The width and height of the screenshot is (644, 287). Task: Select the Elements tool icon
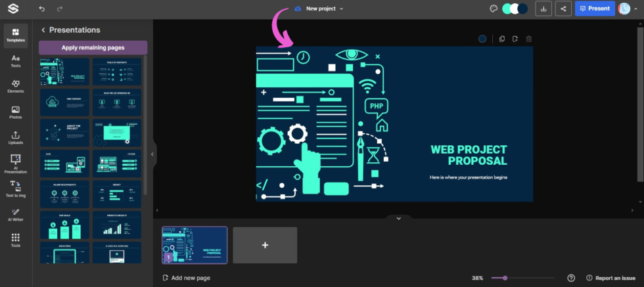pyautogui.click(x=15, y=87)
